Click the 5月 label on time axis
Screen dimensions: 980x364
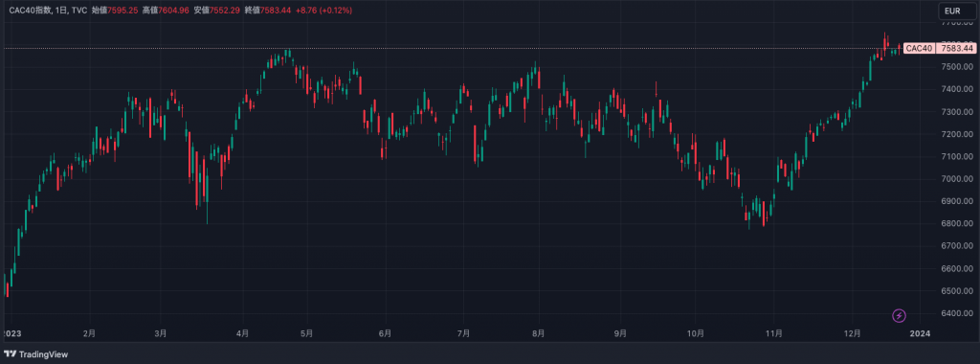[306, 334]
